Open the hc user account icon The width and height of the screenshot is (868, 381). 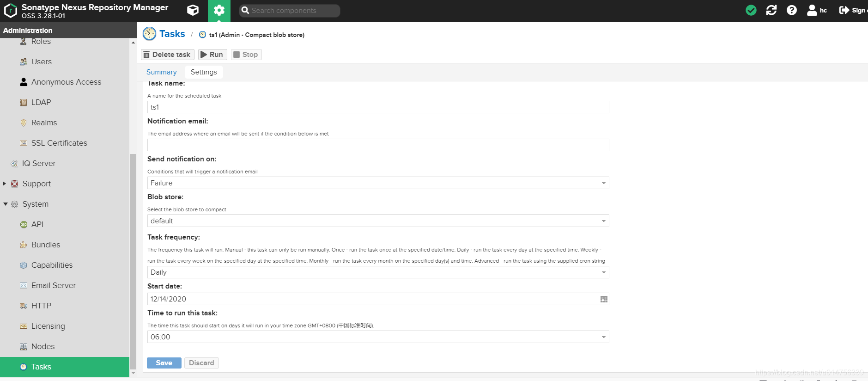pos(812,10)
